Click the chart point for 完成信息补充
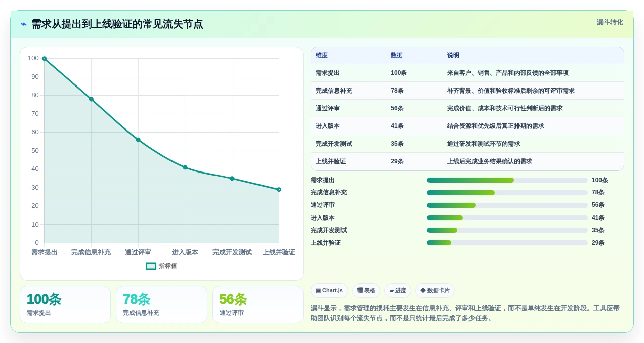The width and height of the screenshot is (644, 343). pyautogui.click(x=91, y=99)
